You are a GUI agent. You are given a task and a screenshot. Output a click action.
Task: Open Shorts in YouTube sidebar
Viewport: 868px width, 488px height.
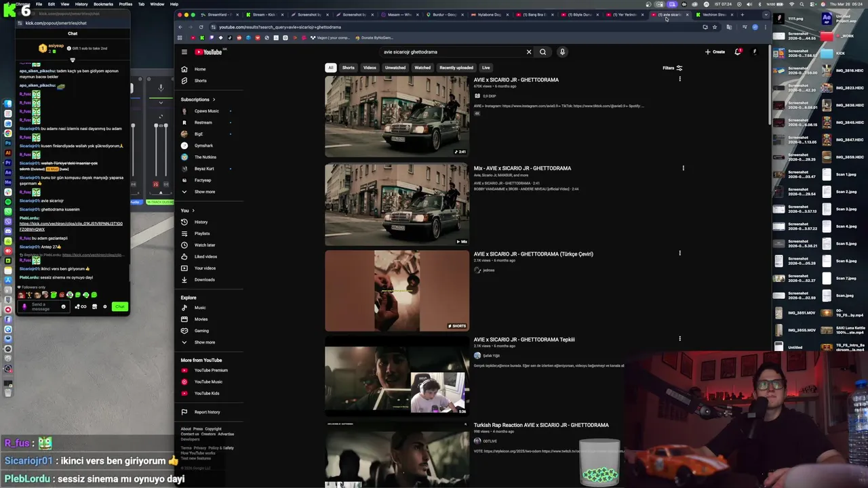tap(199, 81)
